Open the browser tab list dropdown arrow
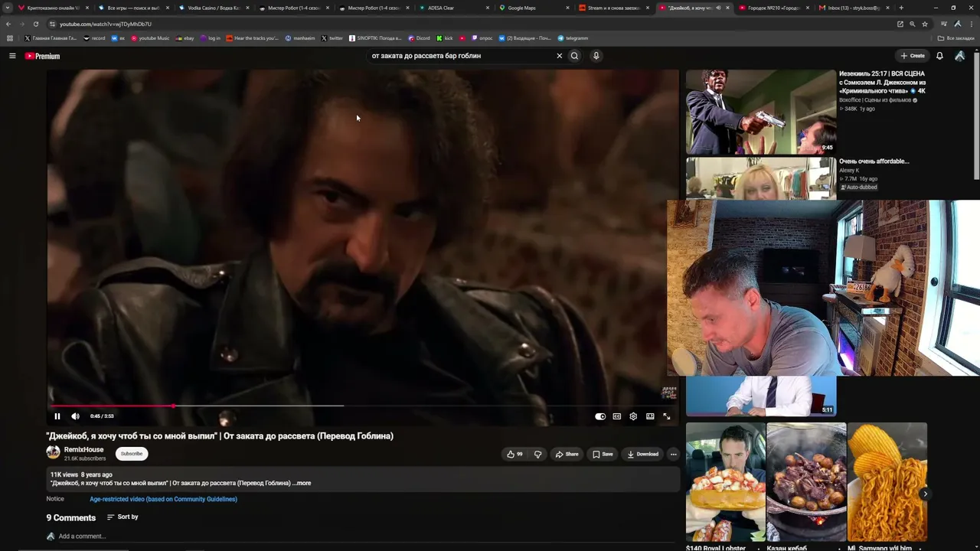This screenshot has height=551, width=980. click(8, 8)
